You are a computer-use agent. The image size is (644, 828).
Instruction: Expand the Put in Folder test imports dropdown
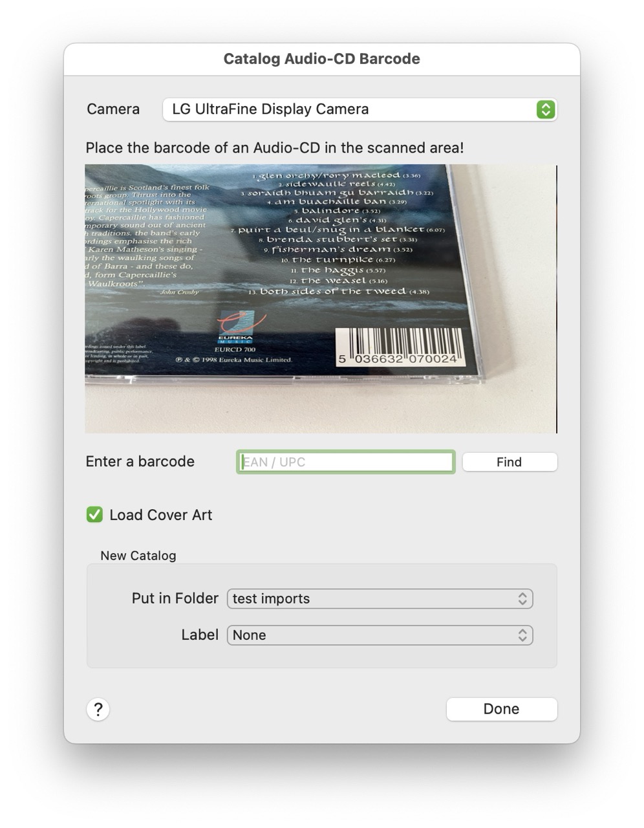pyautogui.click(x=380, y=599)
